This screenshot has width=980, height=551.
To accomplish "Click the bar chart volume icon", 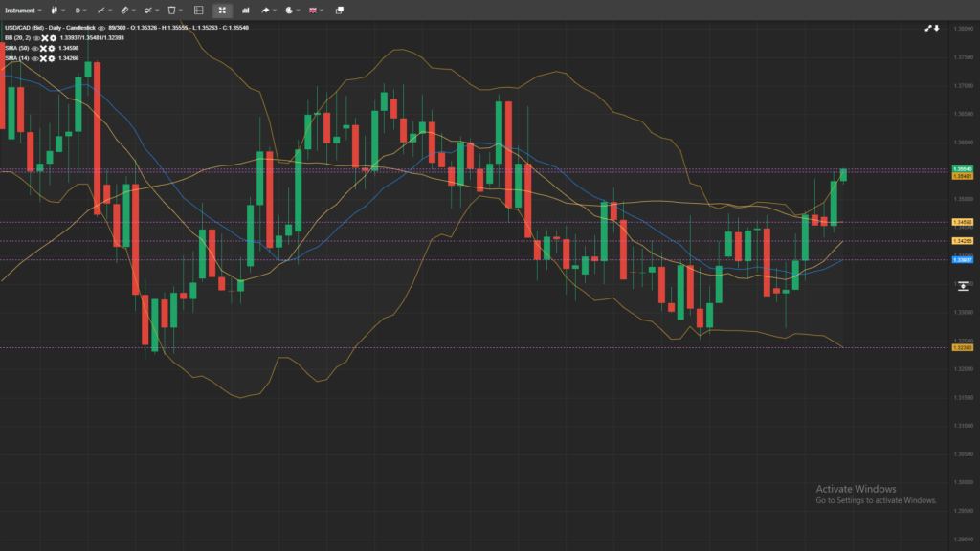I will click(246, 10).
